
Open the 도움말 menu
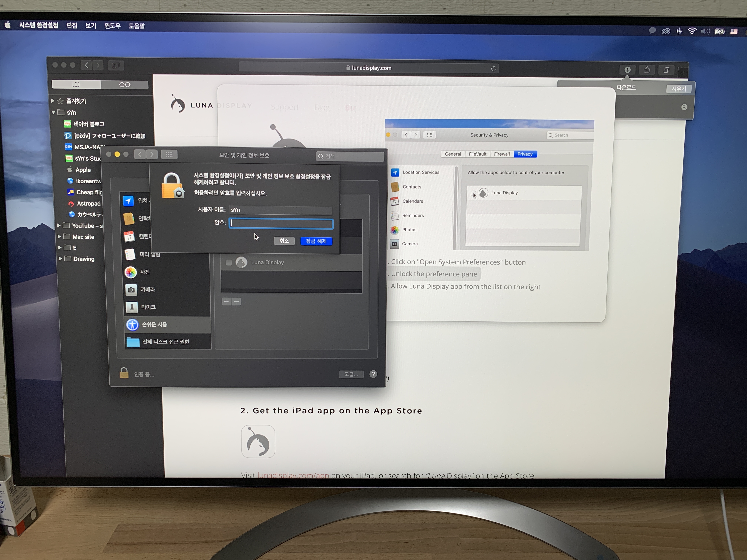point(137,26)
